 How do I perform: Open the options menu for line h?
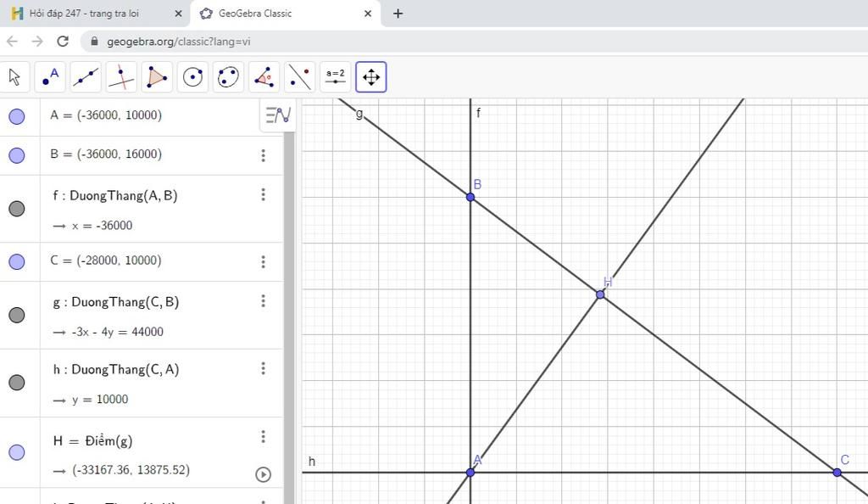264,368
